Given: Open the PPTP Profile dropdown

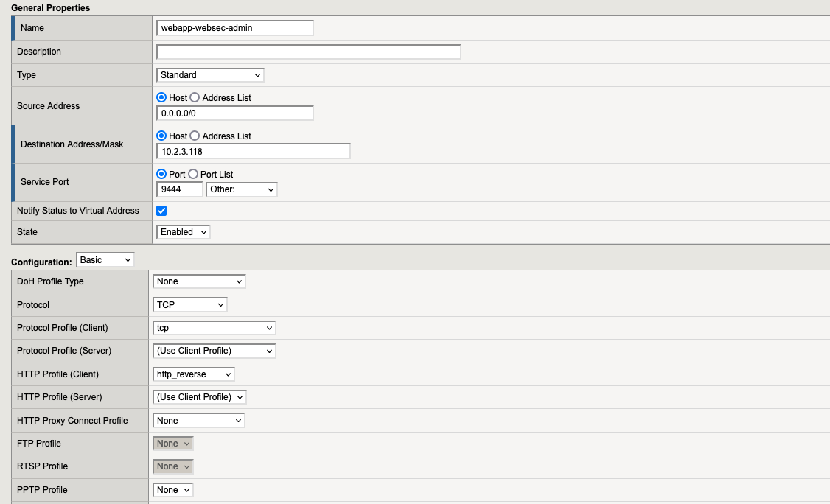Looking at the screenshot, I should [x=173, y=490].
